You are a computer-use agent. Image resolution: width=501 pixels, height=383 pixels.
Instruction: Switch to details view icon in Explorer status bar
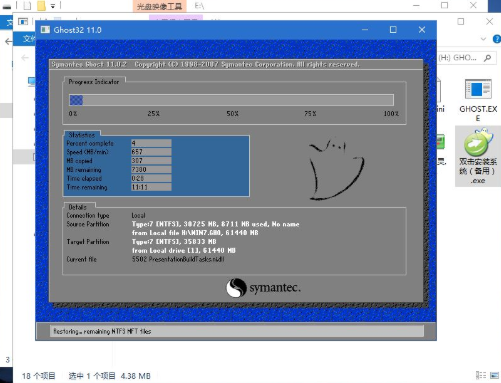point(481,375)
